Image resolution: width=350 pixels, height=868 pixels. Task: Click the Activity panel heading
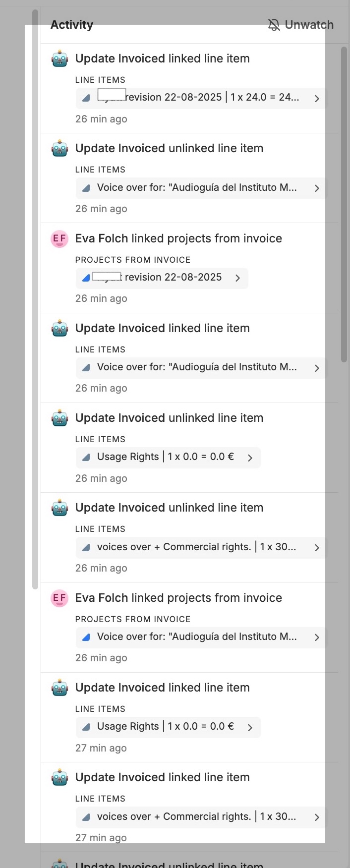[x=72, y=25]
